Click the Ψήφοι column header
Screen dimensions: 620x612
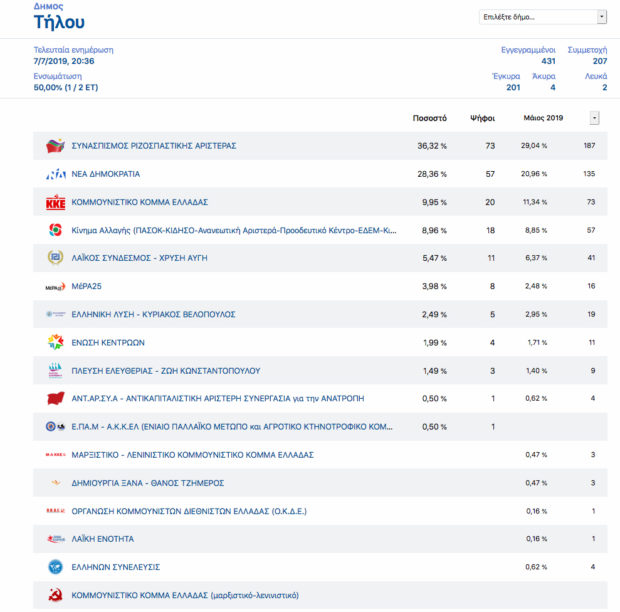482,118
